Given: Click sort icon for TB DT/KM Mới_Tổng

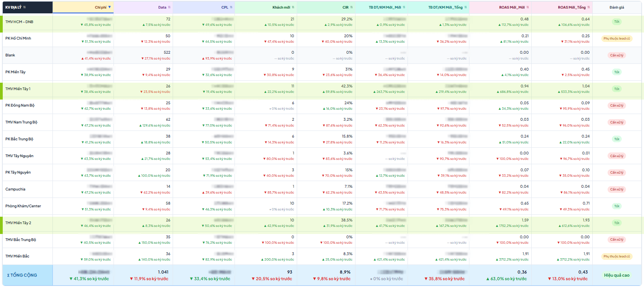Looking at the screenshot, I should (x=466, y=7).
